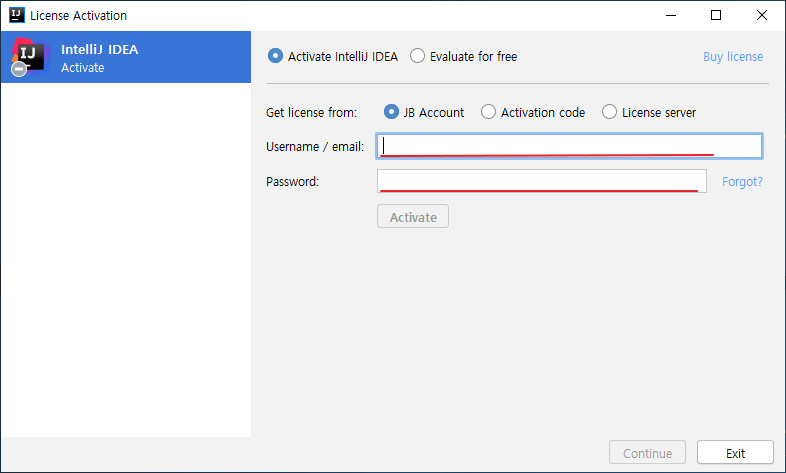Click the License Activation title bar text

(x=79, y=16)
